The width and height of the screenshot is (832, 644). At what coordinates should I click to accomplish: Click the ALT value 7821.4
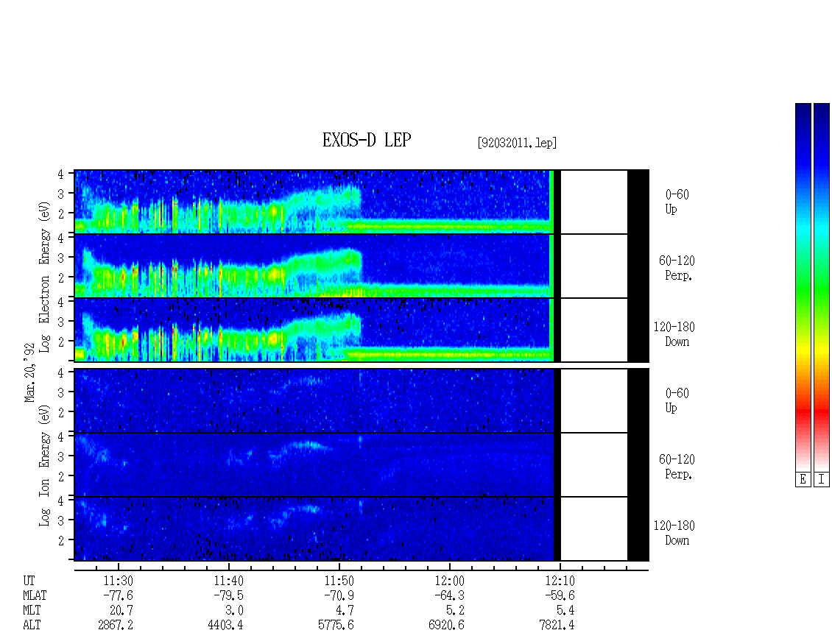[557, 626]
